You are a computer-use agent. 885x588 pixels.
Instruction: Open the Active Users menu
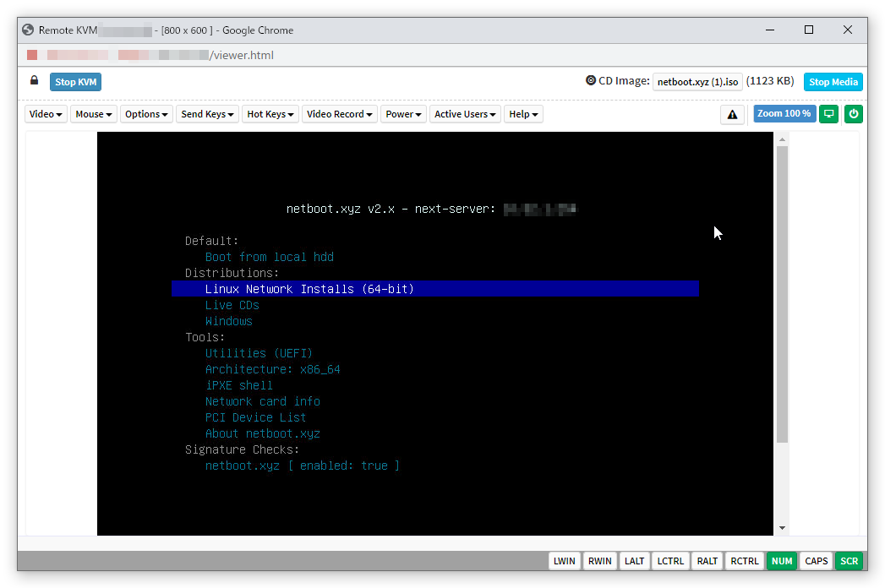[x=464, y=113]
